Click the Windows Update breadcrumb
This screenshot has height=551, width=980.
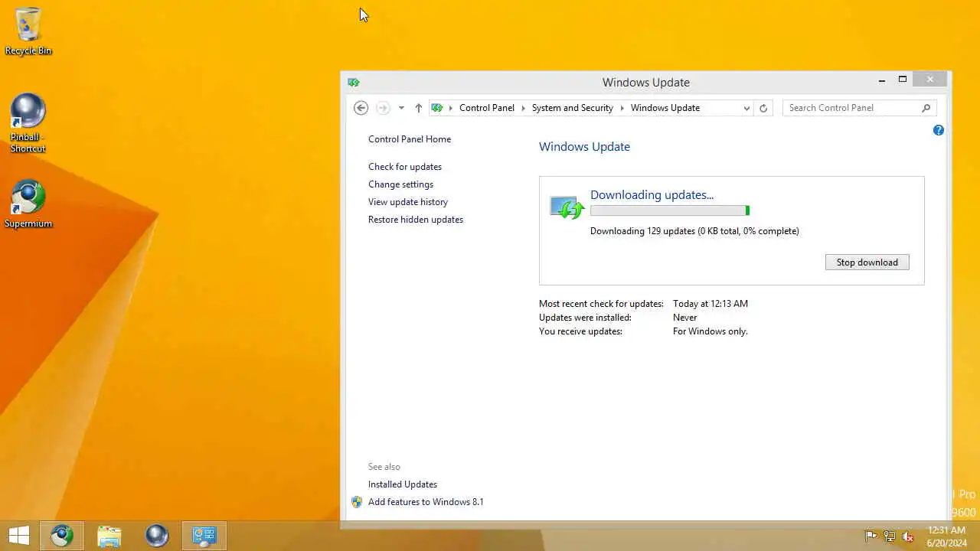665,108
